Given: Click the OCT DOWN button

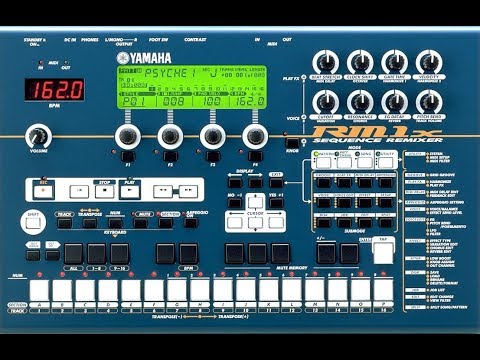Looking at the screenshot, I should click(33, 255).
